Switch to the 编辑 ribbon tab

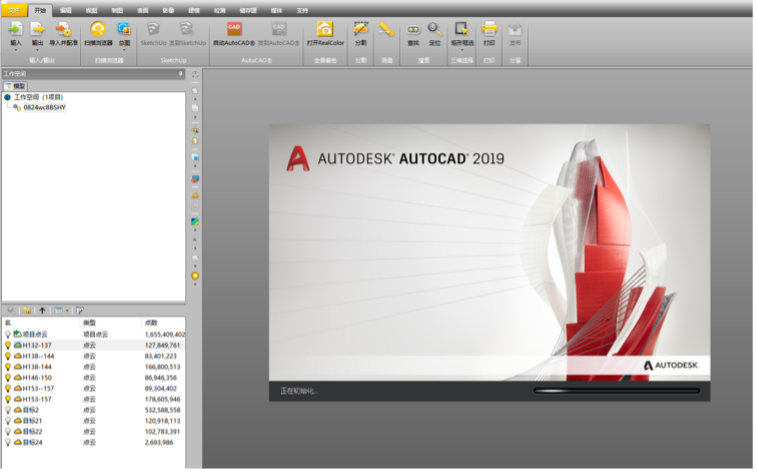pyautogui.click(x=66, y=10)
